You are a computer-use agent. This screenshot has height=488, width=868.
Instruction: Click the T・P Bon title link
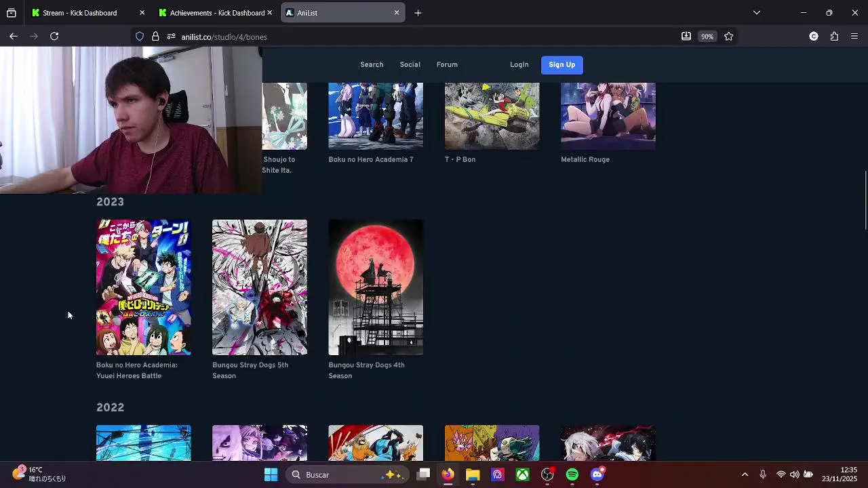tap(460, 159)
